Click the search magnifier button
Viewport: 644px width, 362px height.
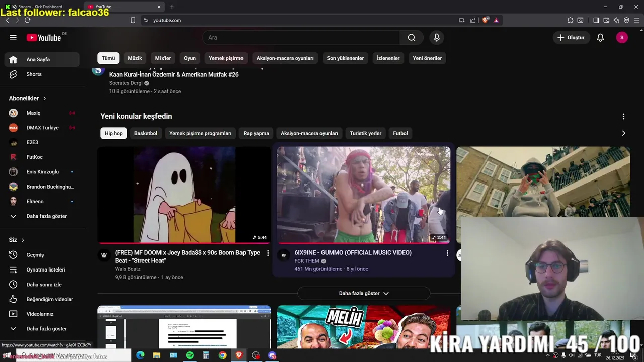pos(412,38)
